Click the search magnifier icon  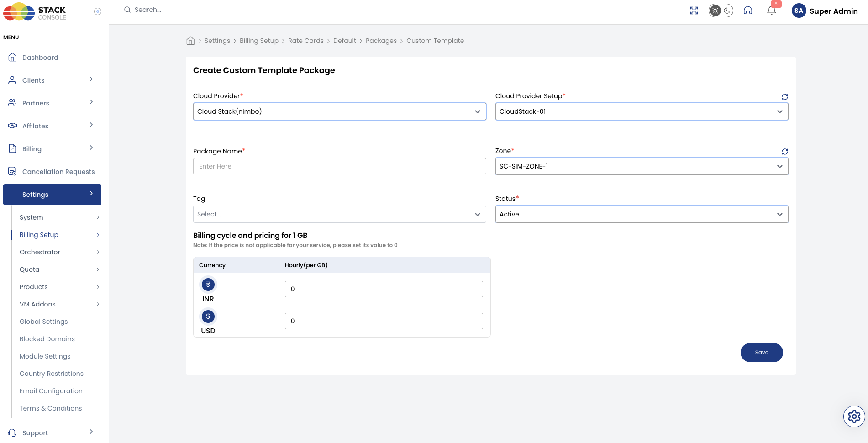coord(127,10)
